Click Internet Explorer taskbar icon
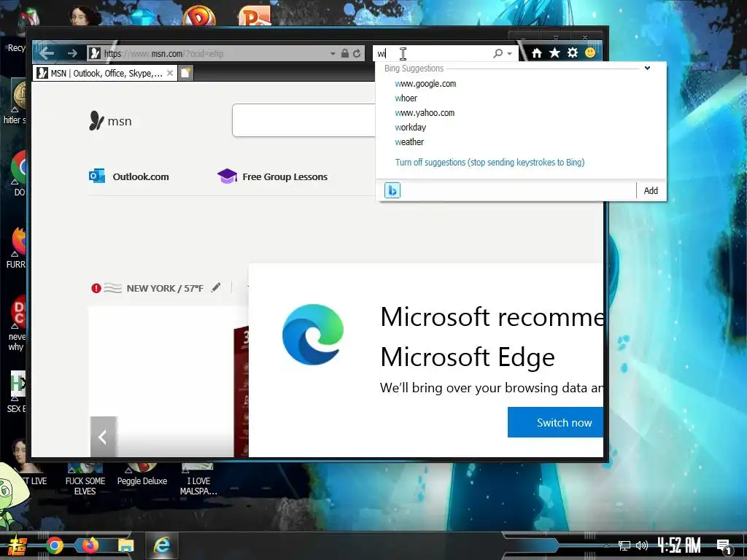The height and width of the screenshot is (560, 747). [162, 545]
